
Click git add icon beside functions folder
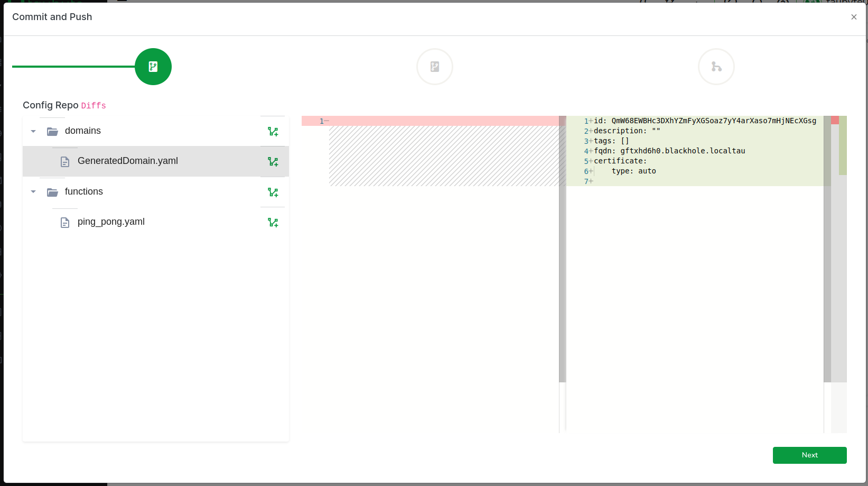click(x=273, y=192)
